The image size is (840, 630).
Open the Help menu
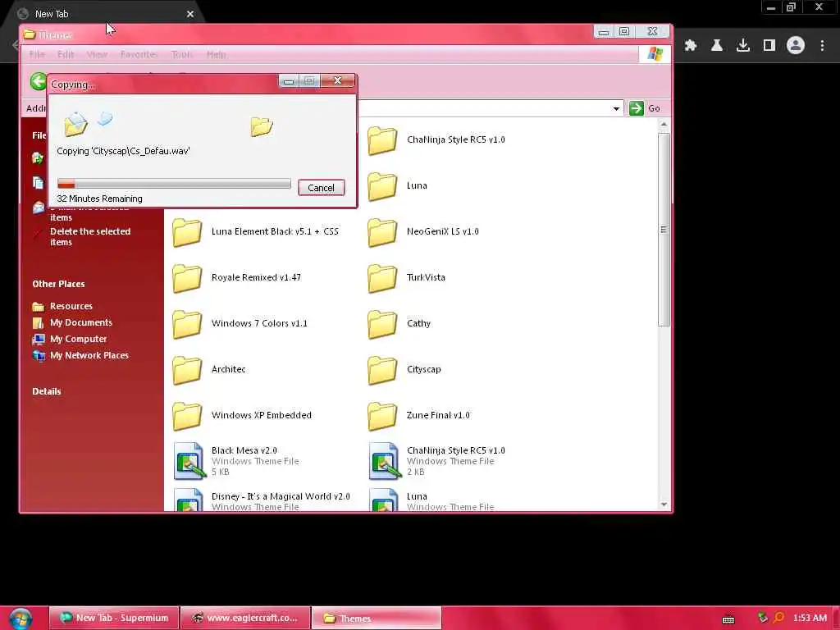pos(217,54)
